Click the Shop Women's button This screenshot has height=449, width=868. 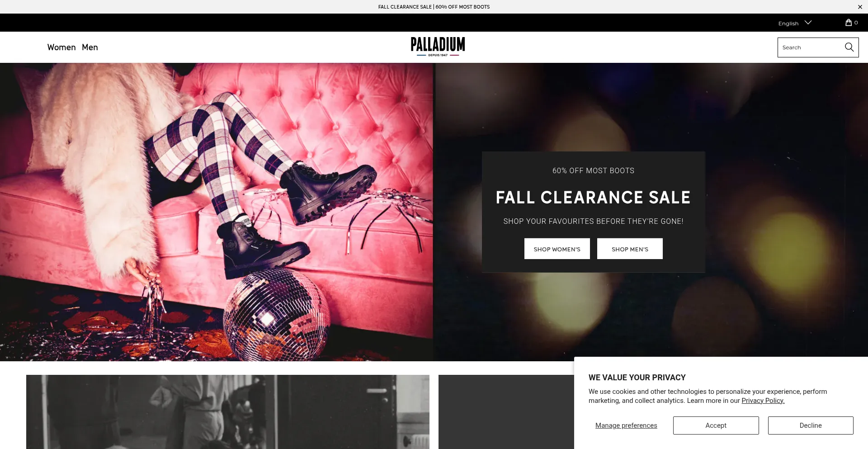557,249
